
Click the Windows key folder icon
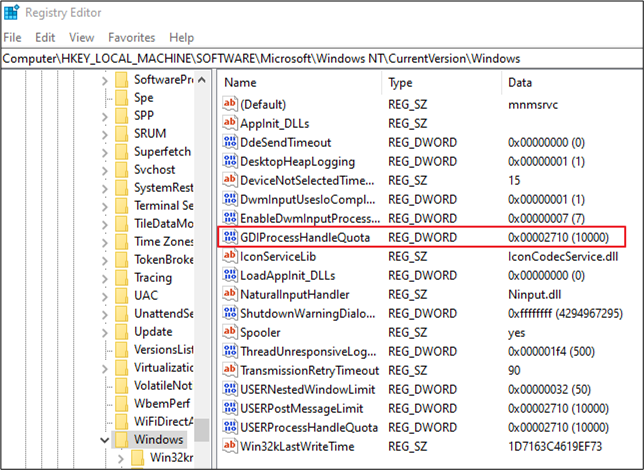click(122, 440)
